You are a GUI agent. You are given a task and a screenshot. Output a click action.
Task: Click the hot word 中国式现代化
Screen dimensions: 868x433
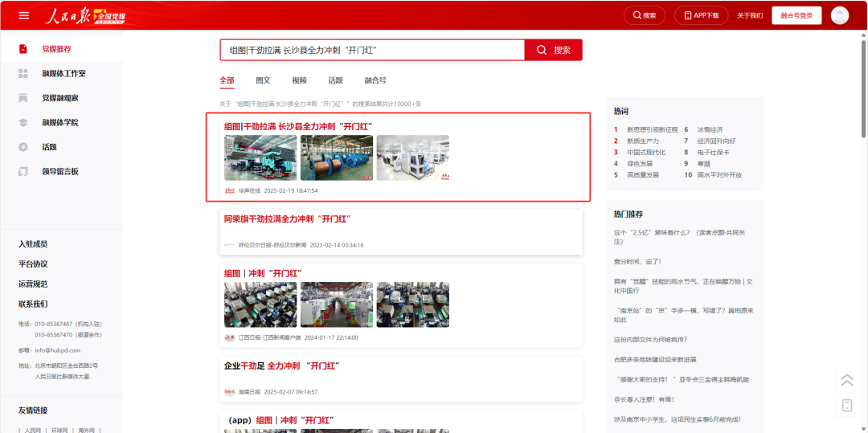[x=646, y=152]
